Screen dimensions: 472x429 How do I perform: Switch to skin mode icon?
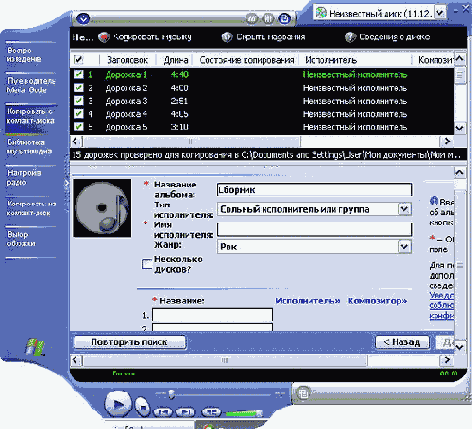click(303, 393)
